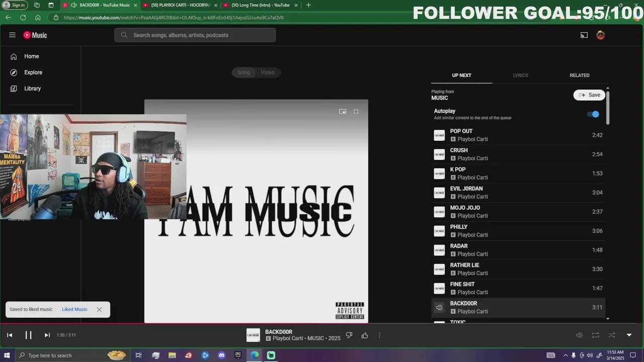The width and height of the screenshot is (644, 362).
Task: Like the song BACKD00R
Action: tap(365, 335)
